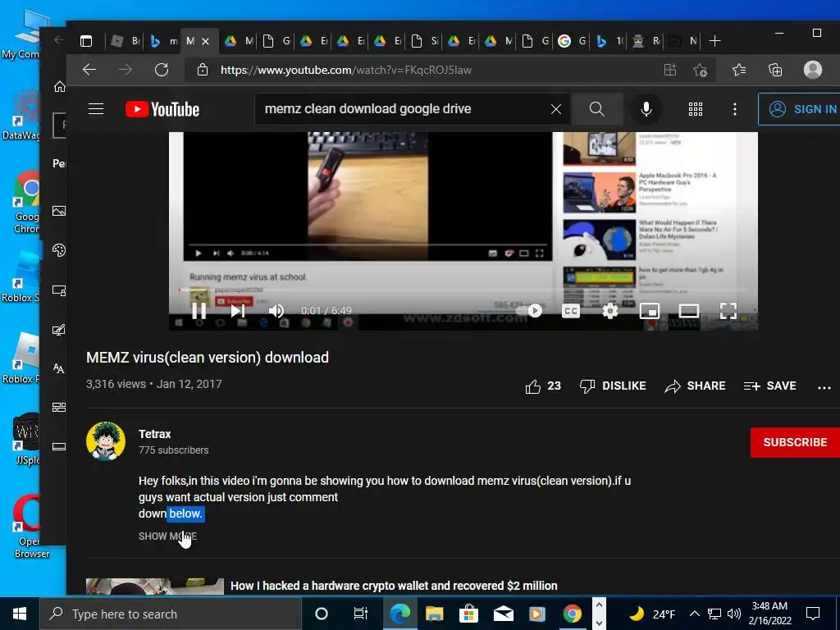
Task: Refresh the YouTube page
Action: [162, 70]
